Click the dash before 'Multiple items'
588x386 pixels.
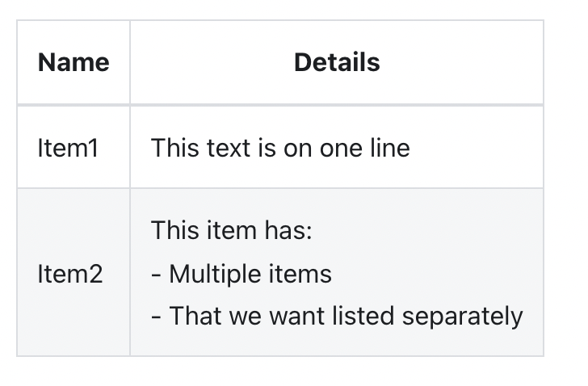156,275
